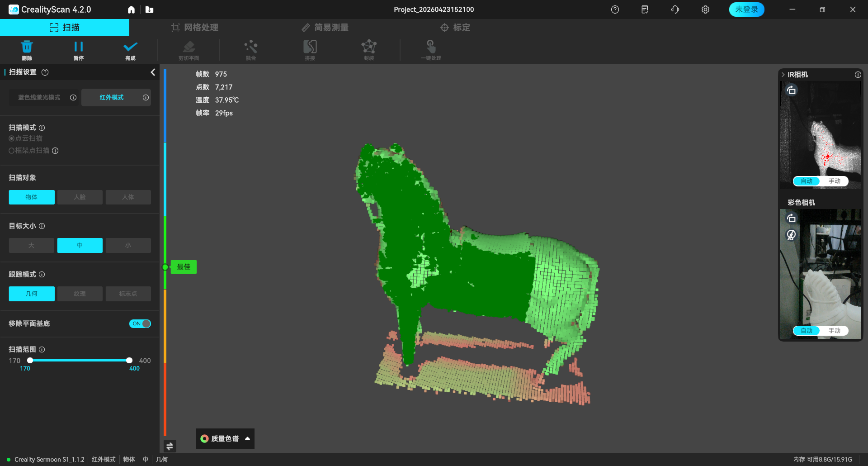Toggle 移除平面基底 switch off

click(x=140, y=323)
